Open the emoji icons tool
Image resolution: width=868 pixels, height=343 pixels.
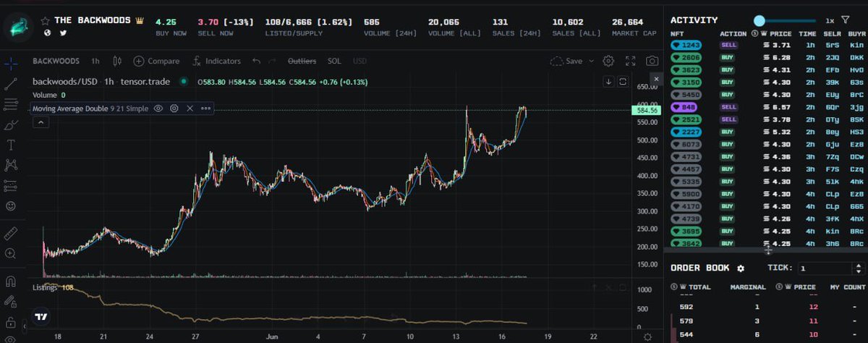click(x=10, y=206)
